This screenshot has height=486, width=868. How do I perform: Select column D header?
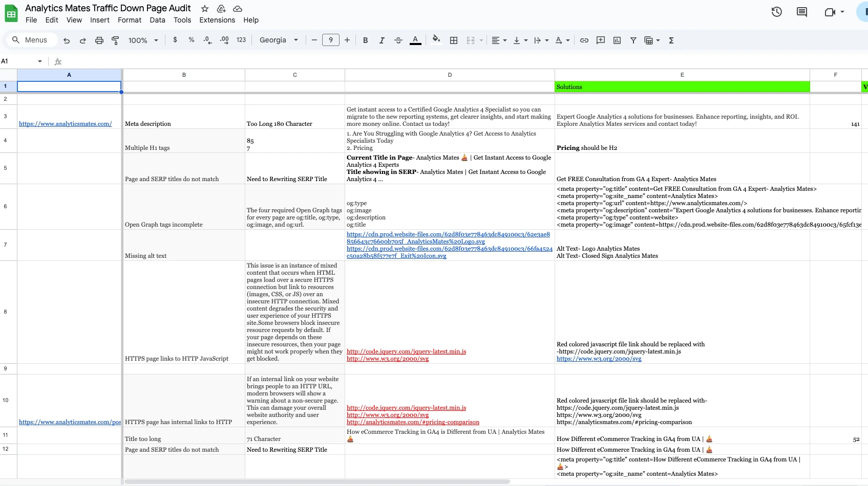tap(450, 75)
